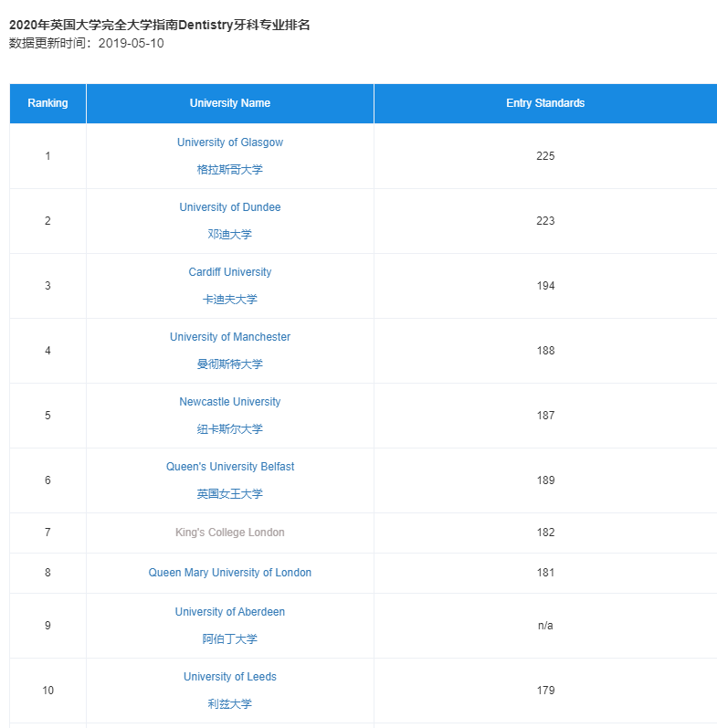Open the 格拉斯哥大学 link
The image size is (717, 728).
[x=230, y=170]
